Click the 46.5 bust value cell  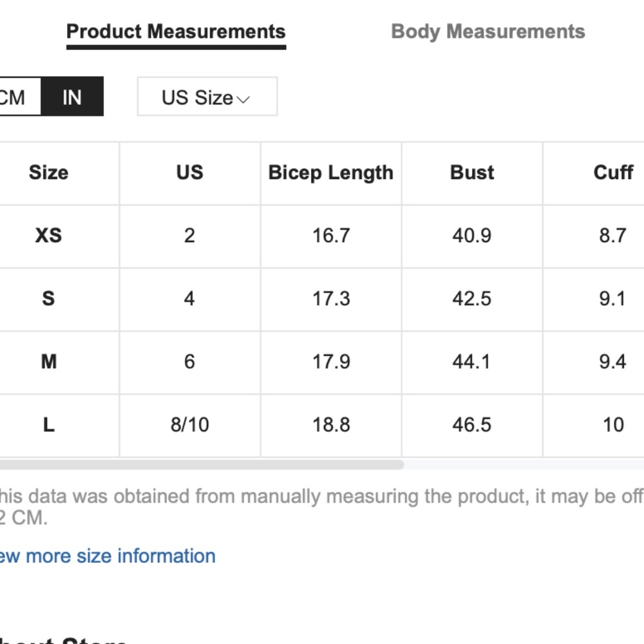[472, 425]
